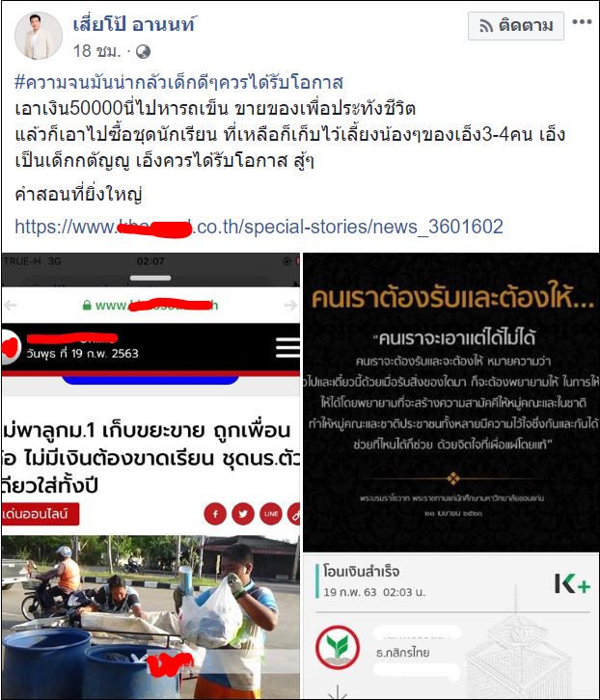The image size is (600, 700).
Task: Click the green padlock in address bar
Action: click(87, 306)
